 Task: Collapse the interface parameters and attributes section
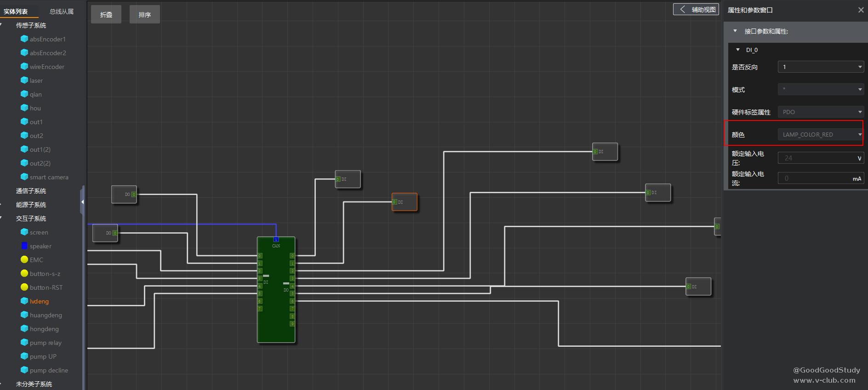735,31
